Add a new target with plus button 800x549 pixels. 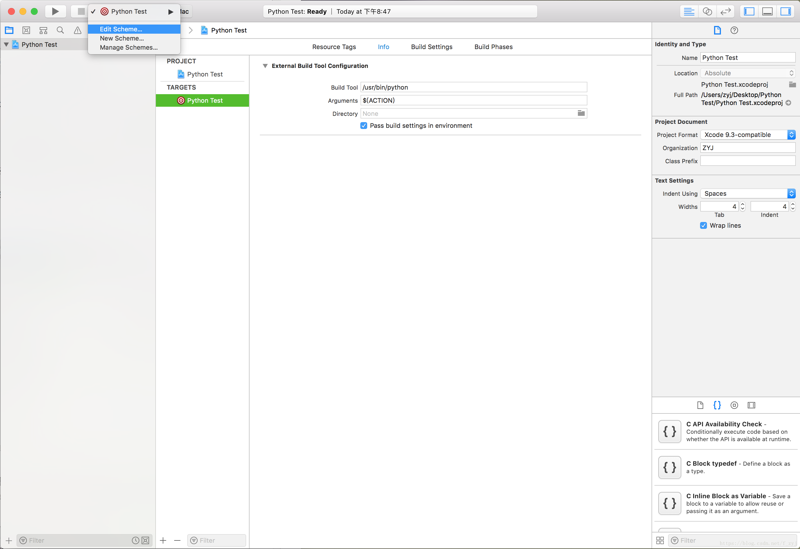pos(163,540)
